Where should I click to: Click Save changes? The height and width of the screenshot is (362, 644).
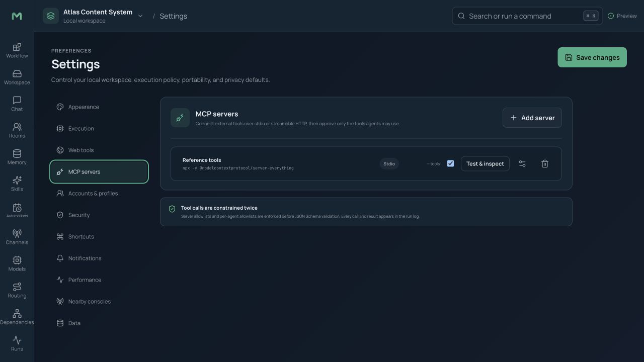point(592,57)
